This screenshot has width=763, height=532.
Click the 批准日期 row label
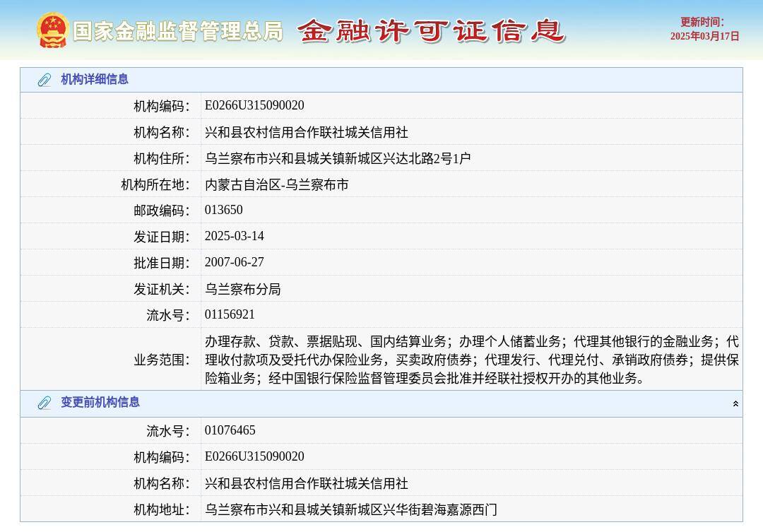tap(162, 264)
